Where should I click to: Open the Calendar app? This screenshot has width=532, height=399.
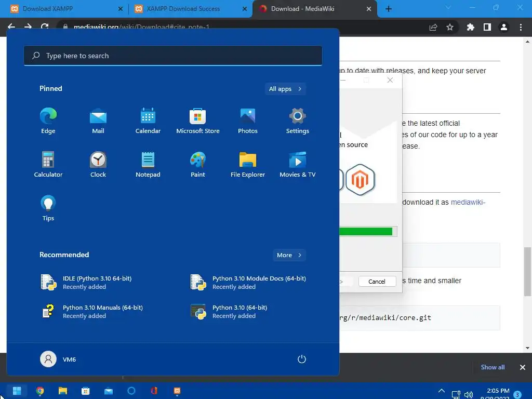coord(148,121)
